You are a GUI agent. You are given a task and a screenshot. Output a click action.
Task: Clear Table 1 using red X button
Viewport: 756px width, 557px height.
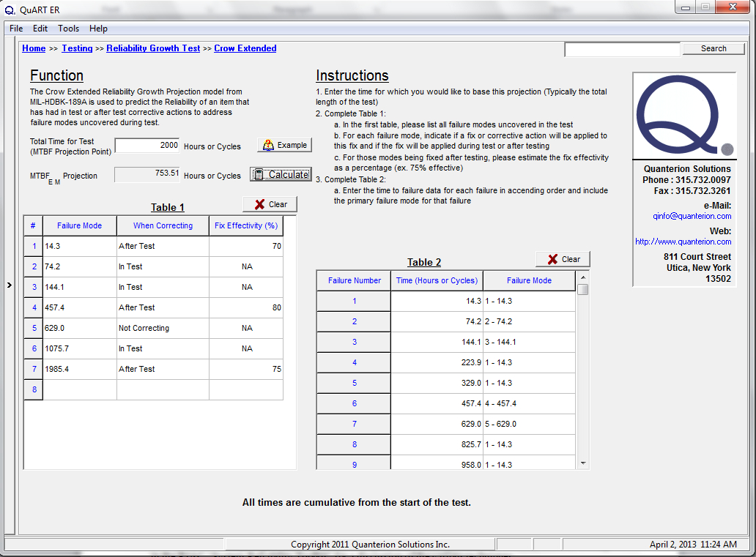click(270, 204)
